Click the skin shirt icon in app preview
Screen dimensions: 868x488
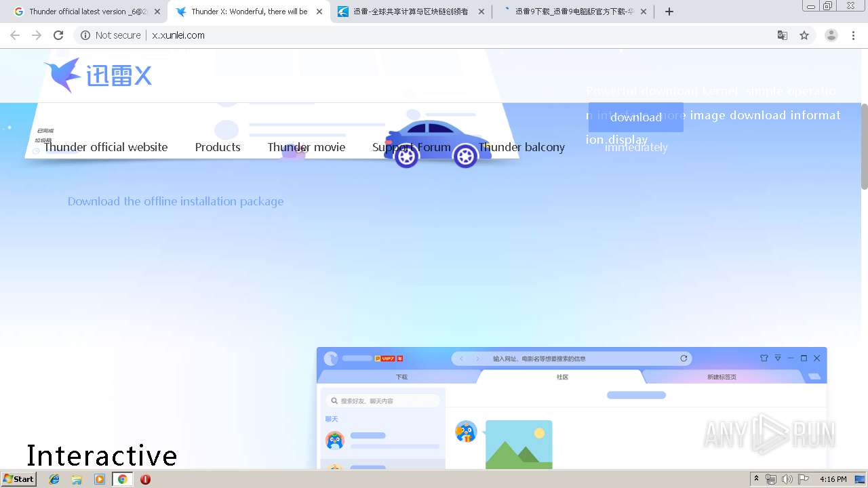click(x=764, y=358)
